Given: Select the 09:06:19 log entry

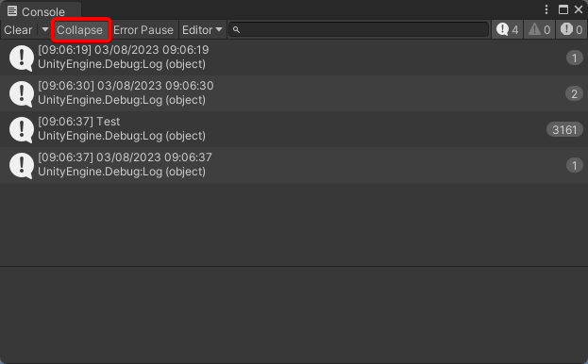Looking at the screenshot, I should pos(294,58).
